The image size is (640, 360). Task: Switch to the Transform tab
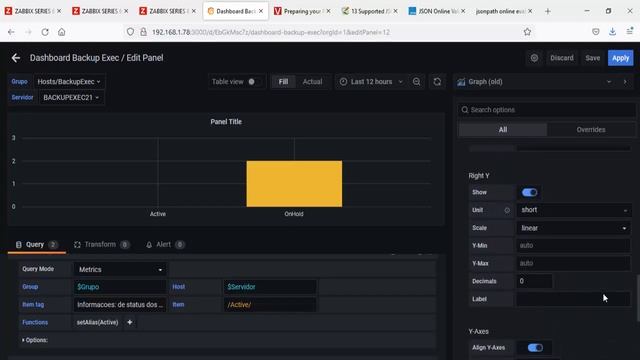coord(101,244)
